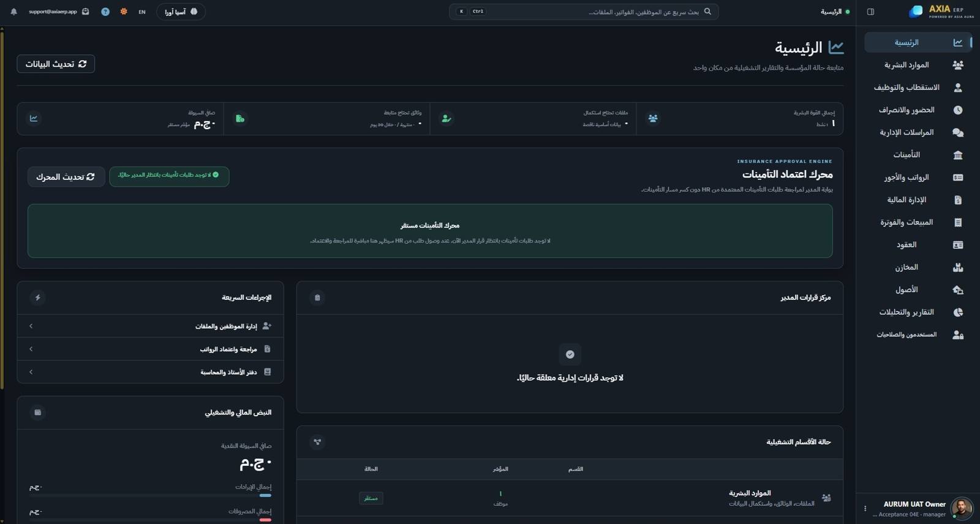Screen dimensions: 980x524
Task: Open the three-dot menu beside AURUM UAT Owner
Action: 865,509
